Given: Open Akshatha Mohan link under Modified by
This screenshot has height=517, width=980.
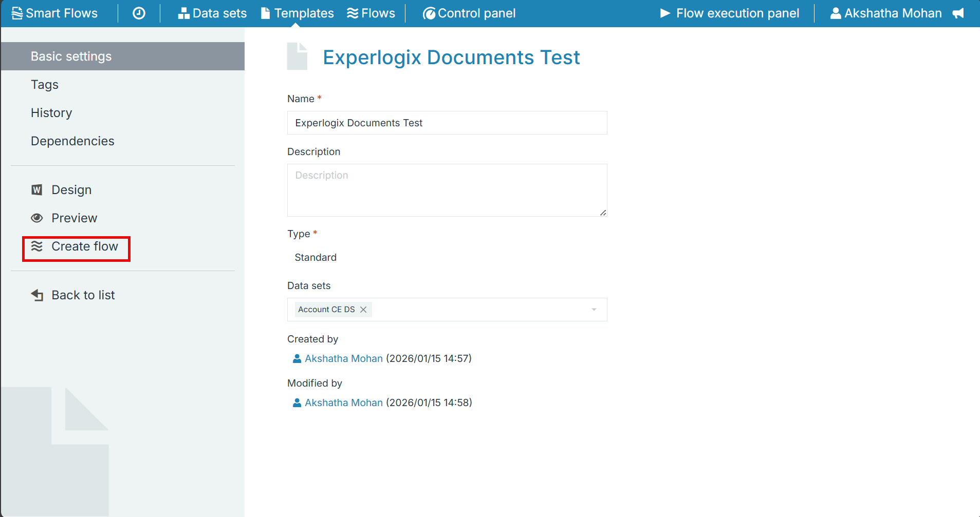Looking at the screenshot, I should (344, 403).
